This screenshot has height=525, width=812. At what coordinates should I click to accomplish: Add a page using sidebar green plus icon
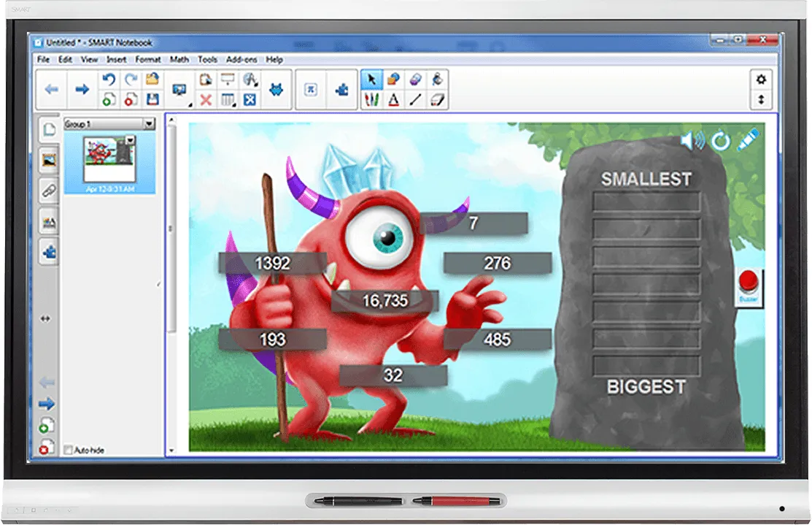point(45,426)
